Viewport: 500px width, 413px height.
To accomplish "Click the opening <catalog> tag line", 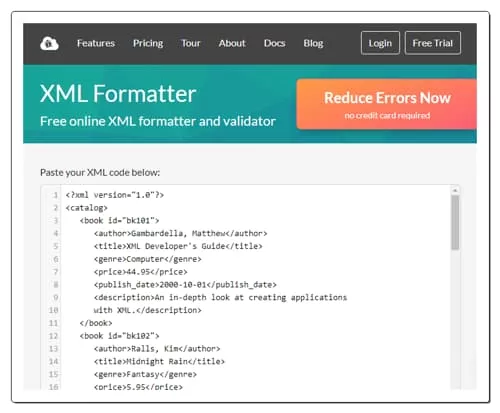I will click(x=87, y=208).
